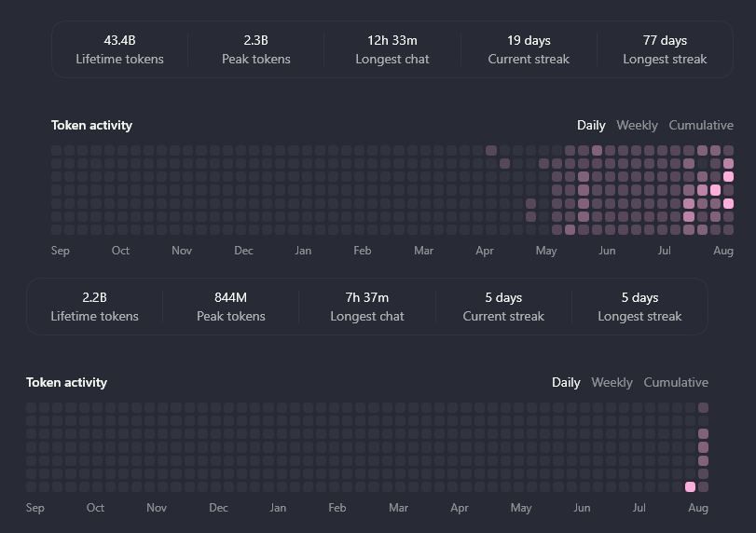Click the lone April cell in upper heatmap's top row
This screenshot has width=756, height=533.
tap(491, 150)
